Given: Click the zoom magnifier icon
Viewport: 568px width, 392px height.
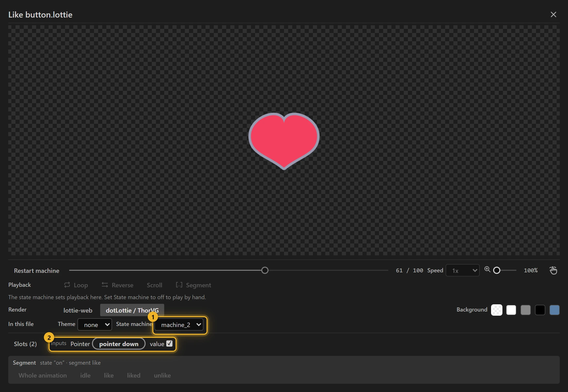Looking at the screenshot, I should coord(487,269).
